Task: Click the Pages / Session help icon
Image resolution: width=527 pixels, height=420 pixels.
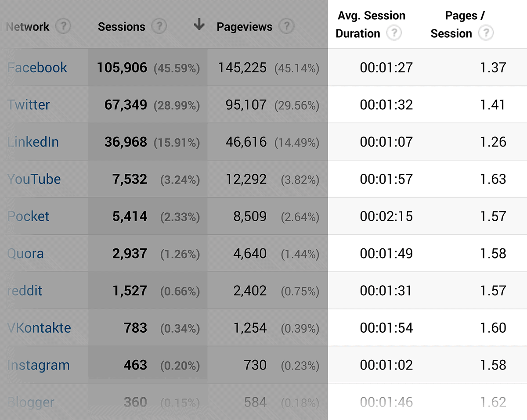Action: pyautogui.click(x=486, y=33)
